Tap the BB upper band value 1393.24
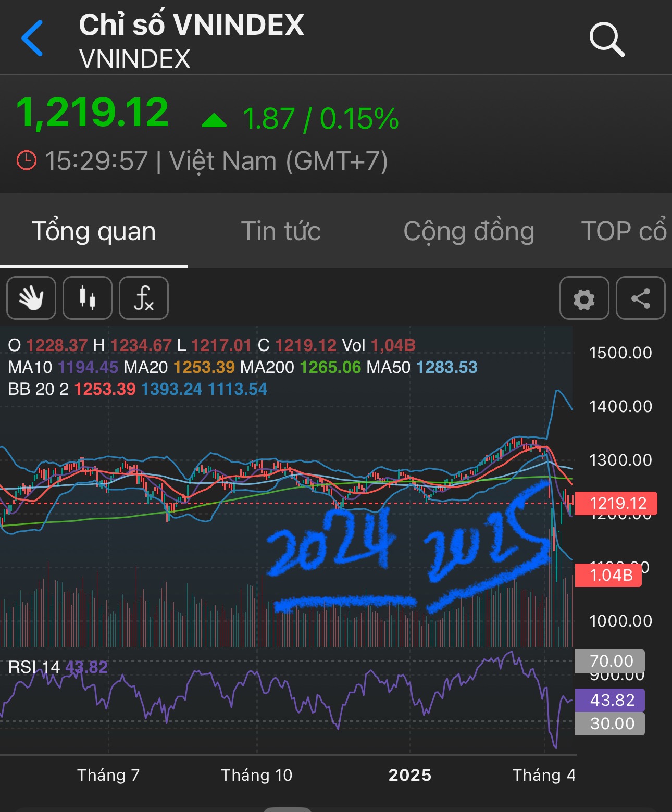 (171, 389)
